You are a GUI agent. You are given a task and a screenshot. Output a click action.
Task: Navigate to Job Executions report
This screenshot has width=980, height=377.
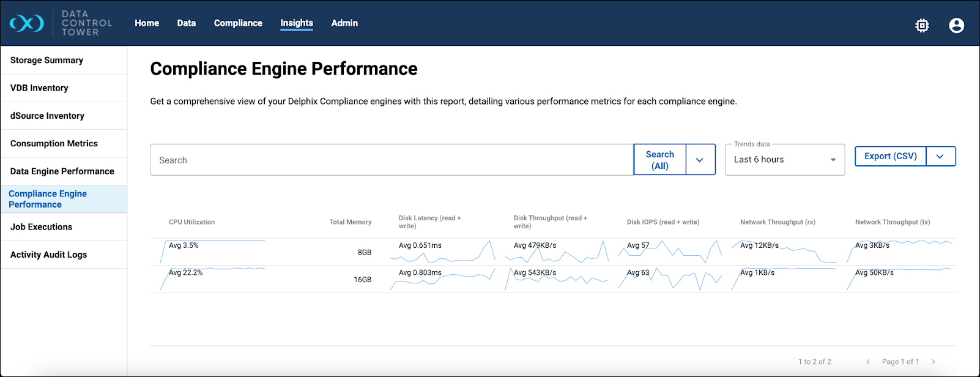42,226
